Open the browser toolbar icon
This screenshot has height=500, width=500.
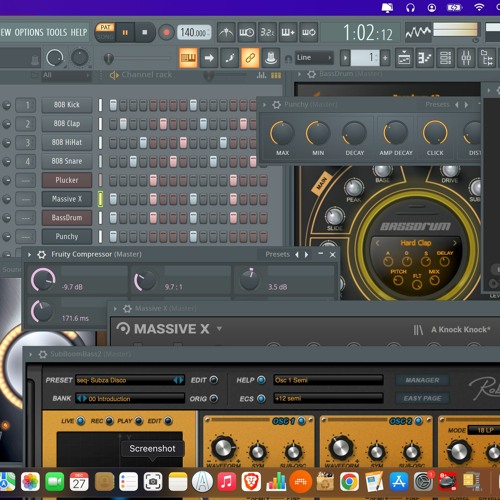tap(487, 58)
